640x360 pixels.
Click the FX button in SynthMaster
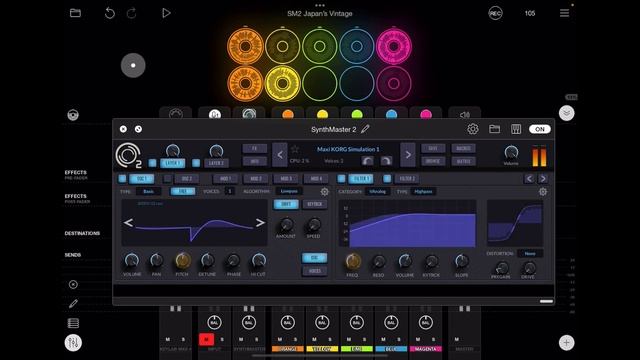coord(255,148)
